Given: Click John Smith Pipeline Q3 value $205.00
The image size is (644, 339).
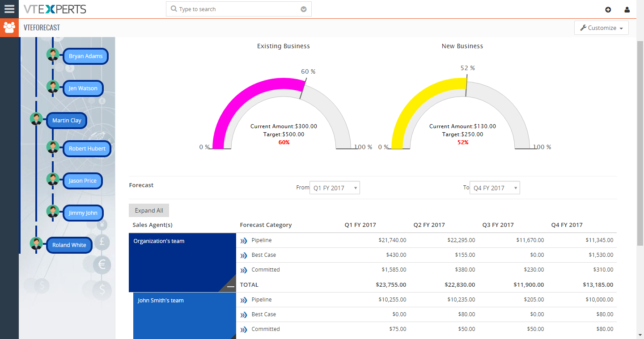Looking at the screenshot, I should pyautogui.click(x=534, y=300).
